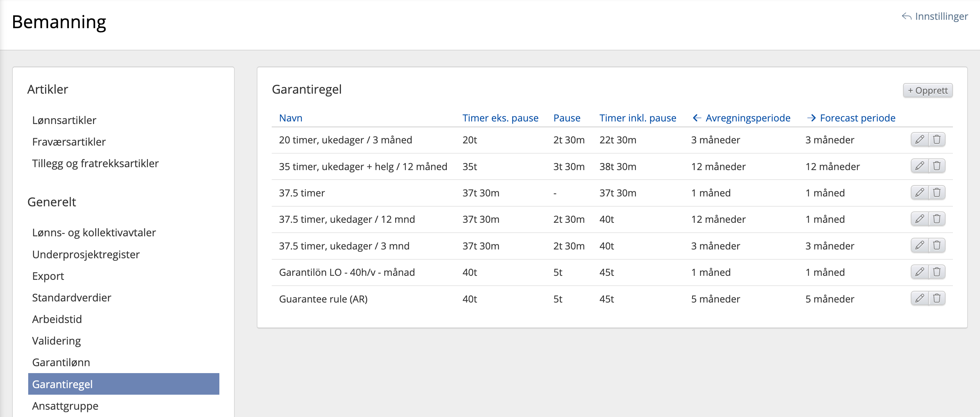Sort table by Navn column
This screenshot has height=417, width=980.
pos(290,118)
